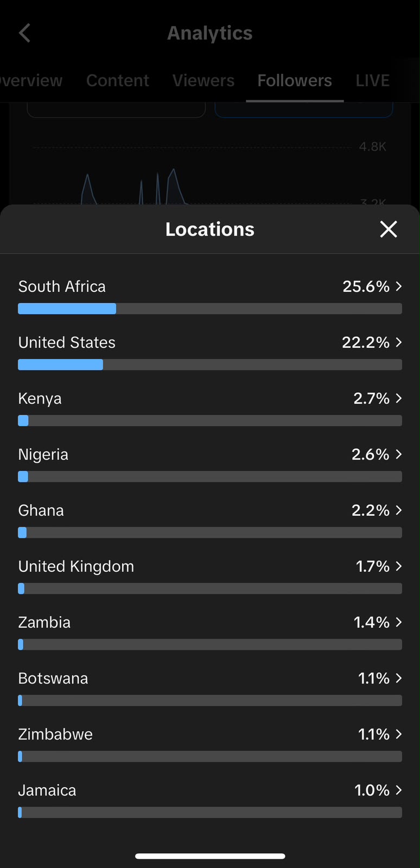This screenshot has height=868, width=420.
Task: Tap the back arrow icon
Action: pos(24,33)
